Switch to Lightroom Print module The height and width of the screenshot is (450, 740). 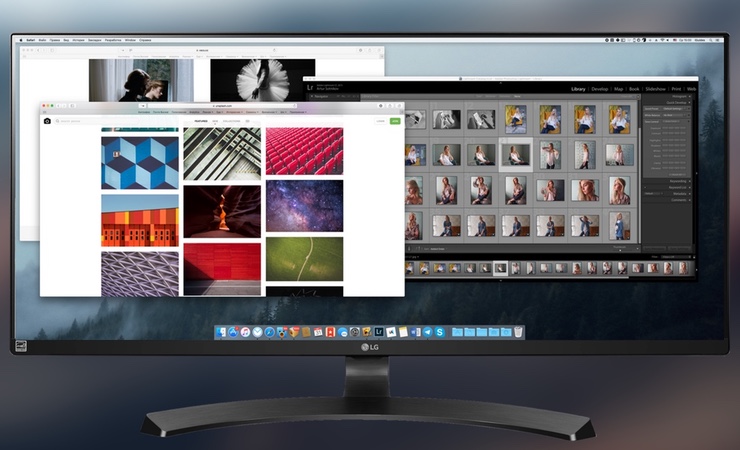[x=676, y=89]
